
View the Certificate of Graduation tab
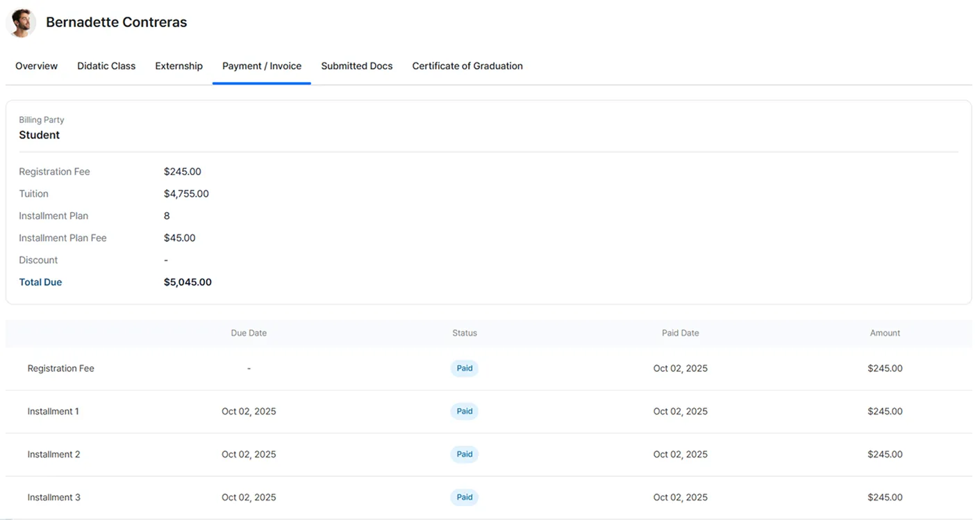click(467, 66)
